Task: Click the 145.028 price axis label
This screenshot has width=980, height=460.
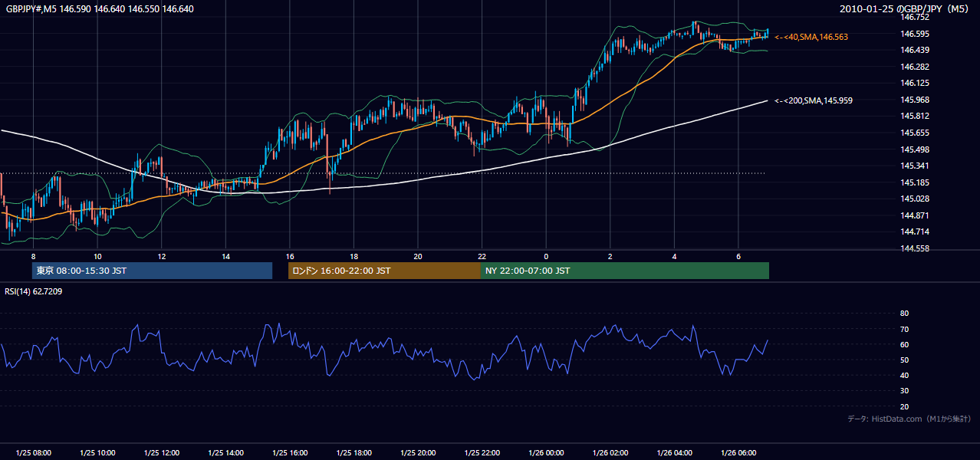Action: pyautogui.click(x=915, y=199)
